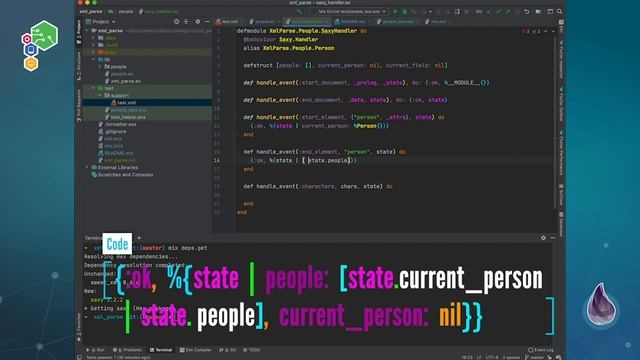
Task: Click the locate-in-project target icon
Action: tap(176, 22)
